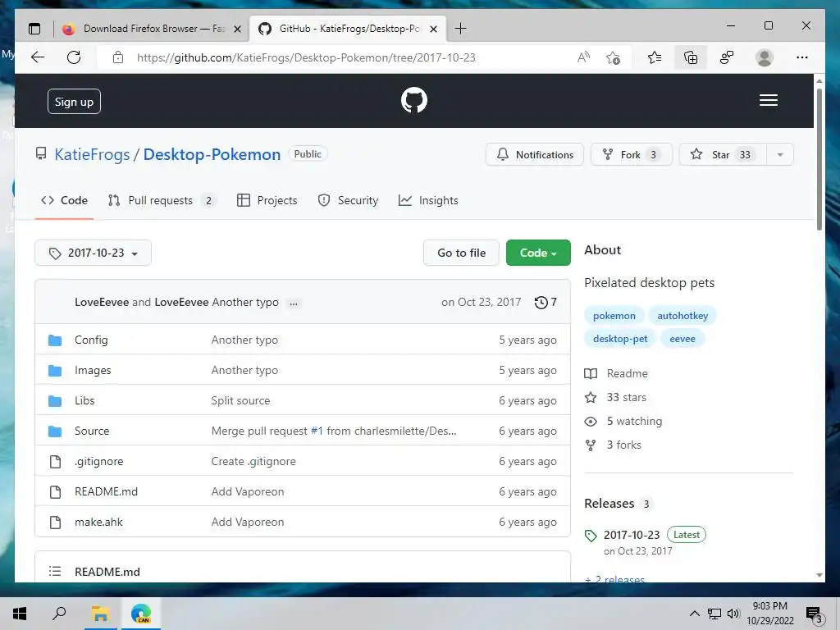
Task: Click Go to file button
Action: [461, 253]
